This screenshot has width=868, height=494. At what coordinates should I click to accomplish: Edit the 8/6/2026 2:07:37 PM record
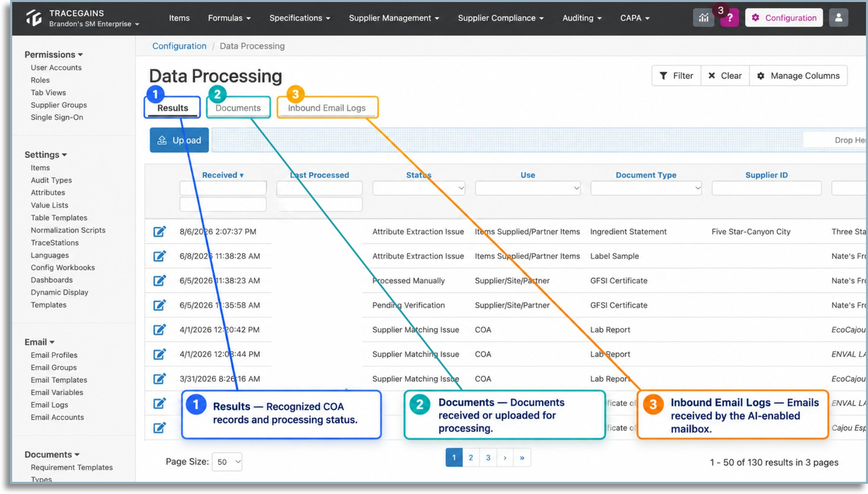click(160, 232)
